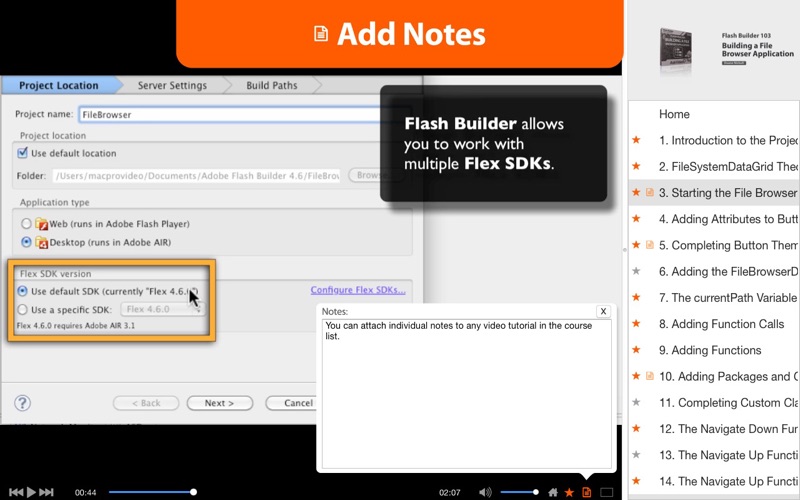The image size is (800, 500).
Task: Click the star beside 9. Adding Functions
Action: point(636,350)
